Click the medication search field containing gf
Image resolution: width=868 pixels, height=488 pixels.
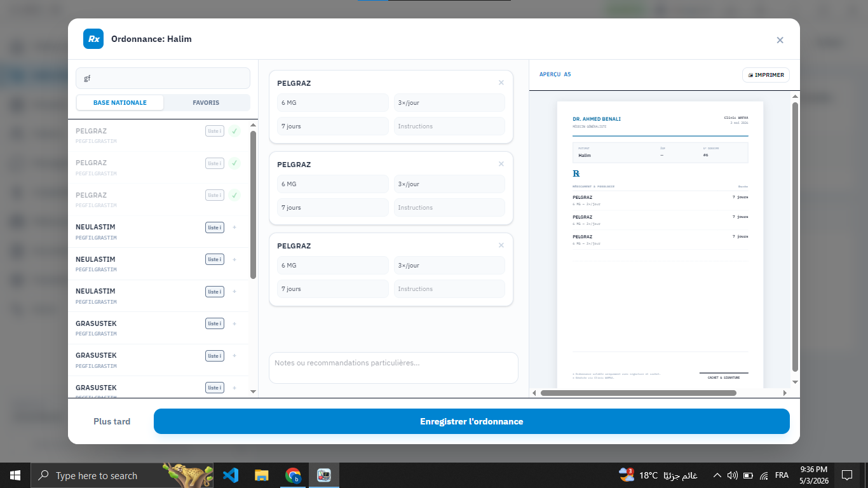tap(163, 78)
